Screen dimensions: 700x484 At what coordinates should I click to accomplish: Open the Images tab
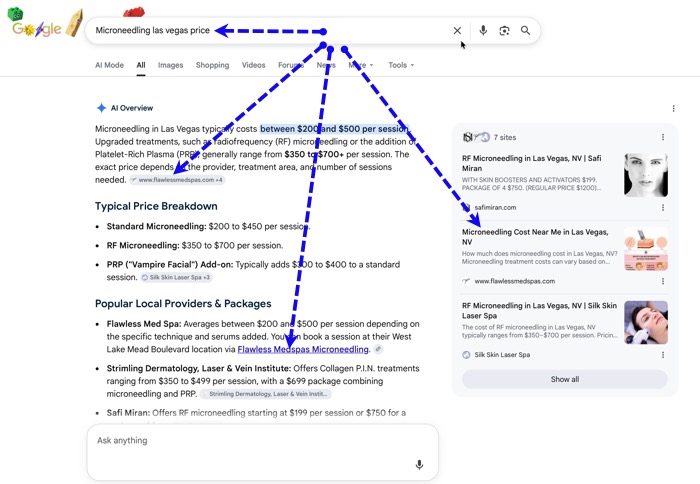point(171,65)
